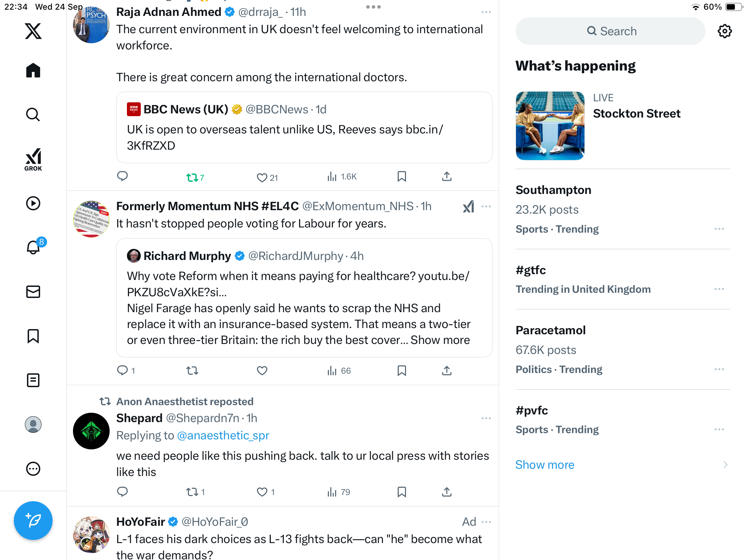Open more options for Southampton trend
The width and height of the screenshot is (747, 560).
click(x=719, y=229)
